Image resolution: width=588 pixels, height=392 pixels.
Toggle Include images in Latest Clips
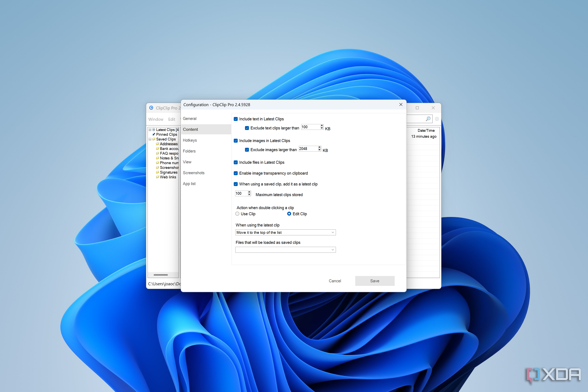[236, 141]
